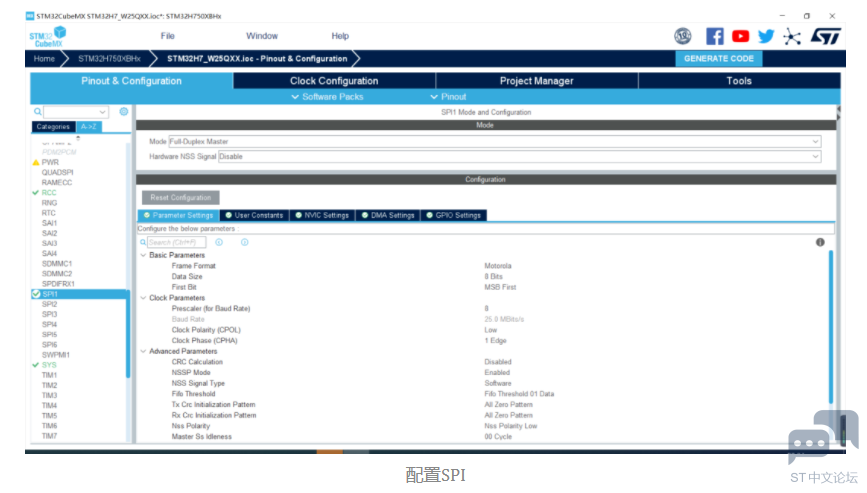Image resolution: width=867 pixels, height=493 pixels.
Task: Click the Frame Format value Motorola
Action: point(498,266)
